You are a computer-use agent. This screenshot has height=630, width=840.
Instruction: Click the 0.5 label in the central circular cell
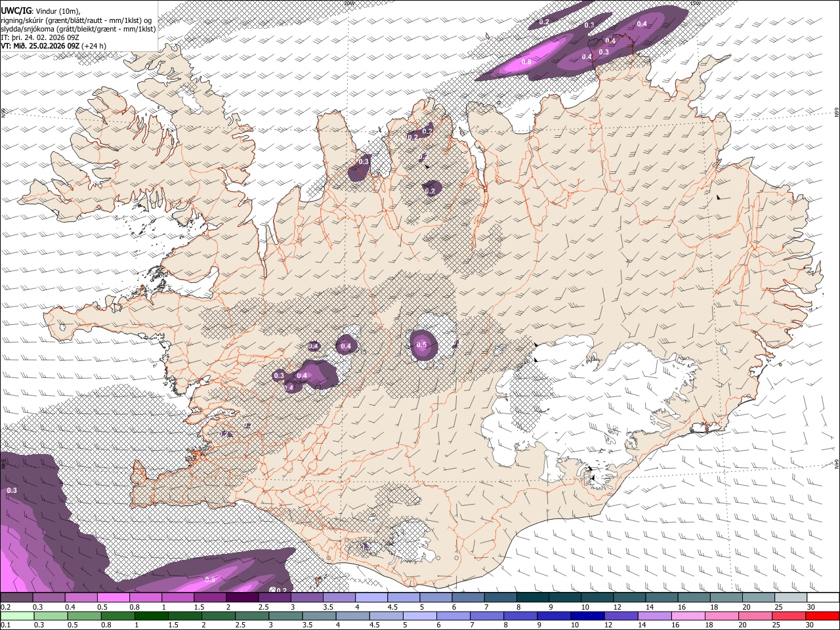click(x=422, y=345)
